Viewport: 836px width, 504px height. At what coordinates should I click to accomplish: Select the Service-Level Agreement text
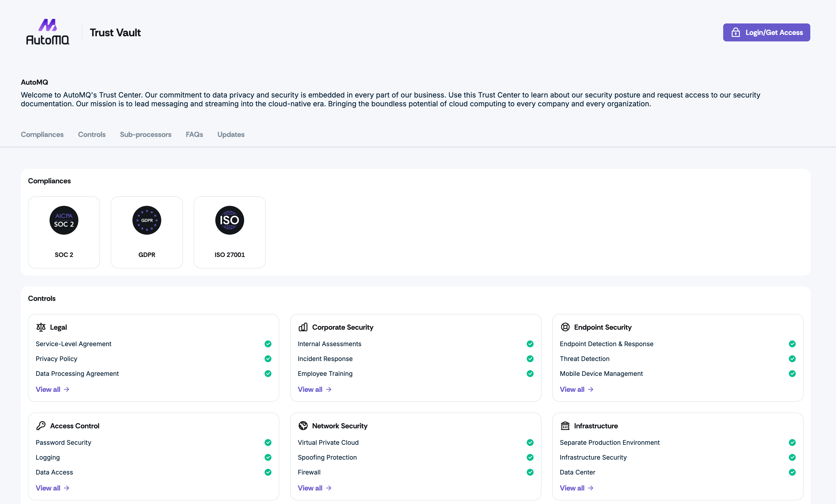click(74, 344)
